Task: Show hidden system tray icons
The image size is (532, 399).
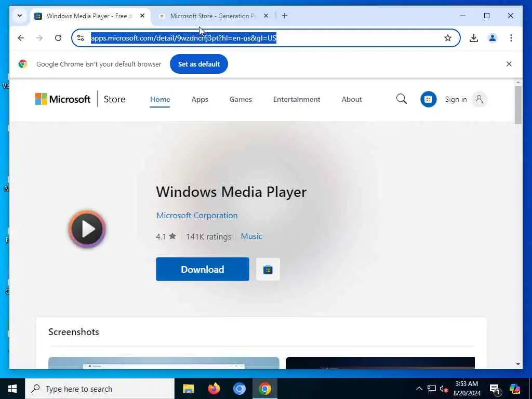Action: click(419, 389)
